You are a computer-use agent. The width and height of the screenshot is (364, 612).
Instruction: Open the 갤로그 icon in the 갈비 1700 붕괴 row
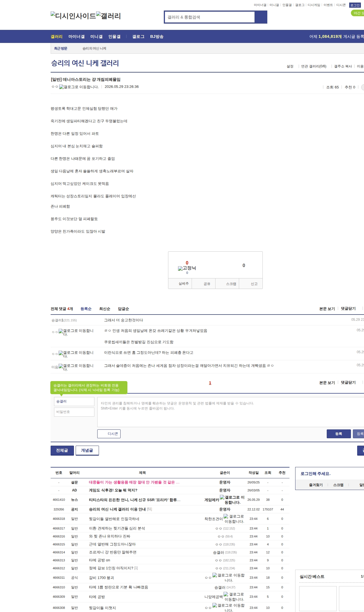pyautogui.click(x=229, y=578)
